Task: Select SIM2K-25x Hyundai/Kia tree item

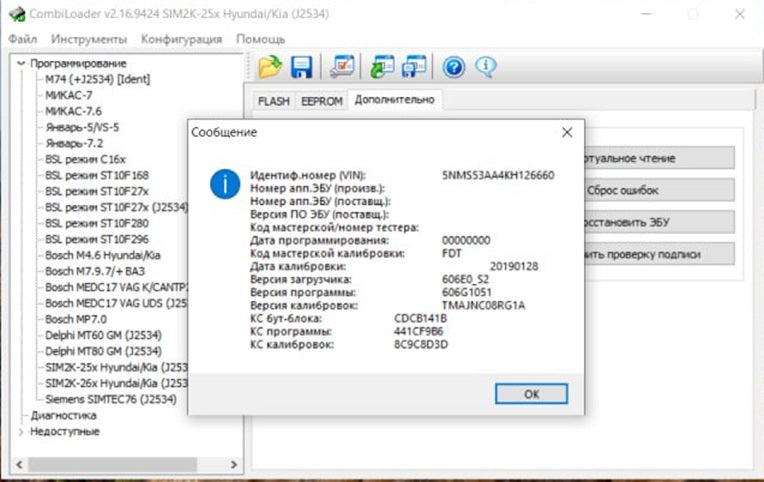Action: click(x=116, y=367)
